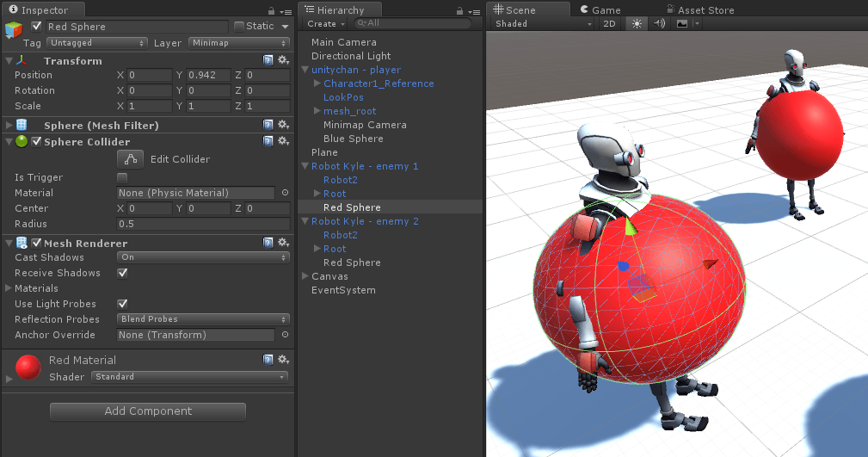Uncheck Use Light Probes

coord(122,304)
